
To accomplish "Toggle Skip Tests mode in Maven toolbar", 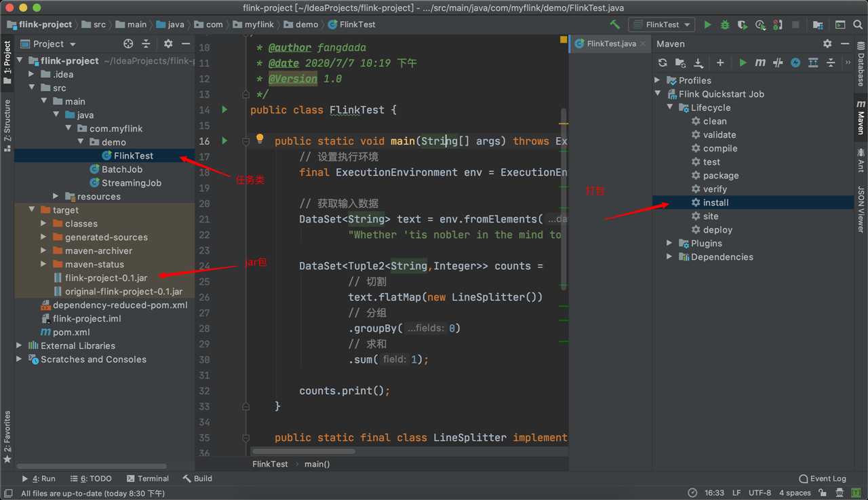I will click(795, 62).
